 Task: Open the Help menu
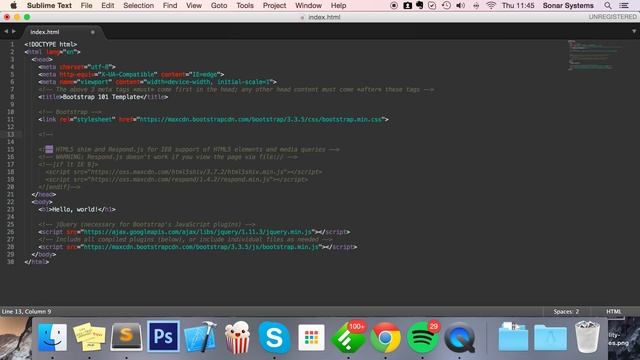pyautogui.click(x=338, y=5)
